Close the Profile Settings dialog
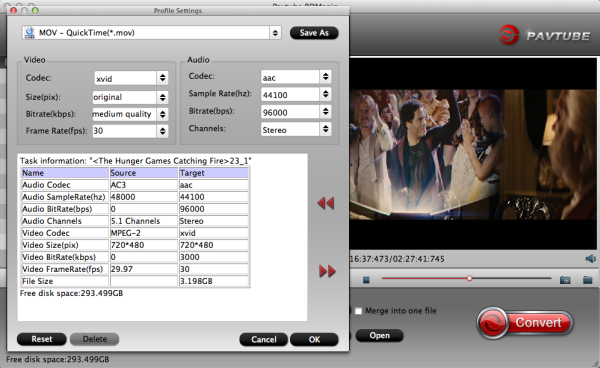The image size is (600, 368). pyautogui.click(x=14, y=10)
